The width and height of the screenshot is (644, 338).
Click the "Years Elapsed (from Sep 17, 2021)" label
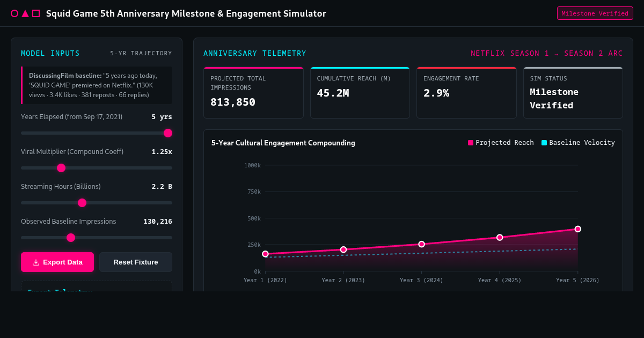coord(71,117)
